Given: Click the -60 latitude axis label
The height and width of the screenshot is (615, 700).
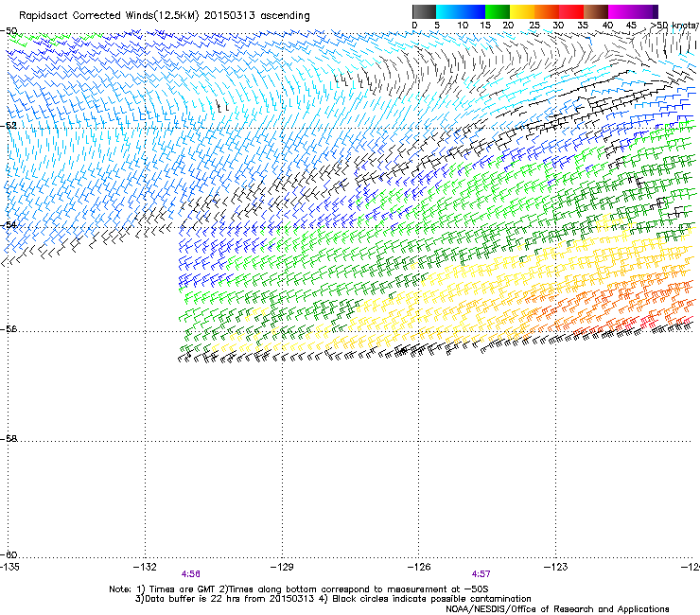Looking at the screenshot, I should click(x=9, y=554).
